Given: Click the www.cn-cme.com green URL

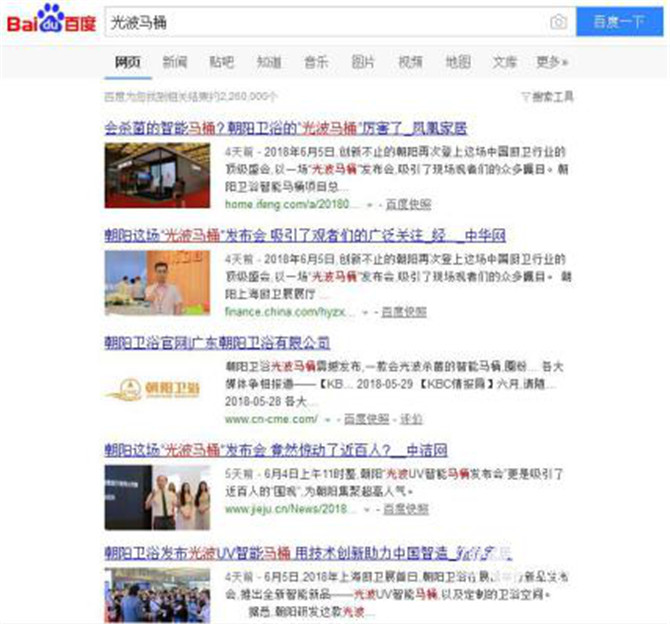Looking at the screenshot, I should click(271, 419).
